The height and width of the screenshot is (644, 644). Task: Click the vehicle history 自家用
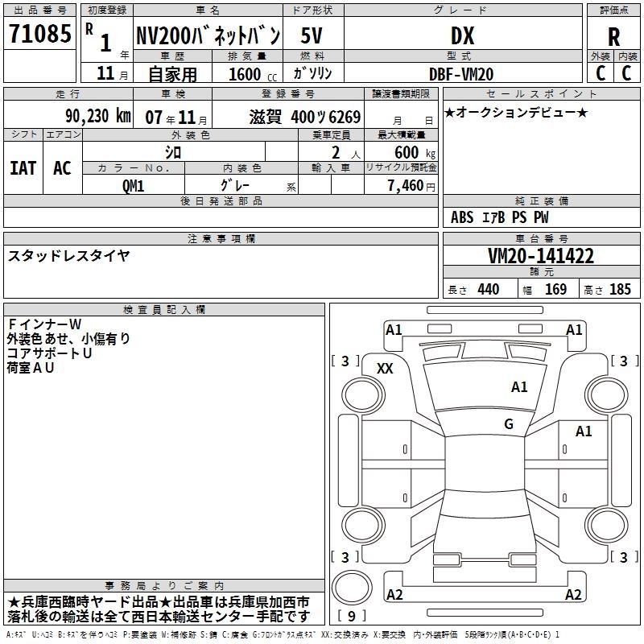pos(173,74)
